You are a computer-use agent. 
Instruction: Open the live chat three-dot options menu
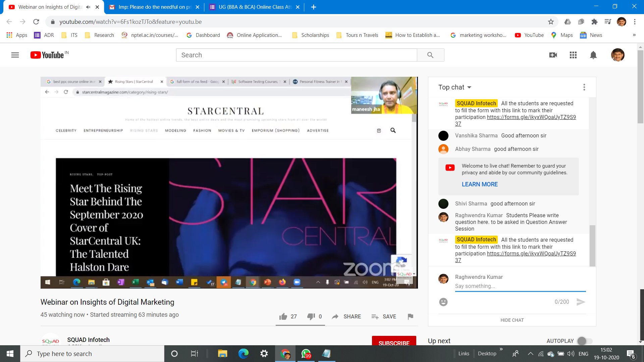(x=584, y=87)
